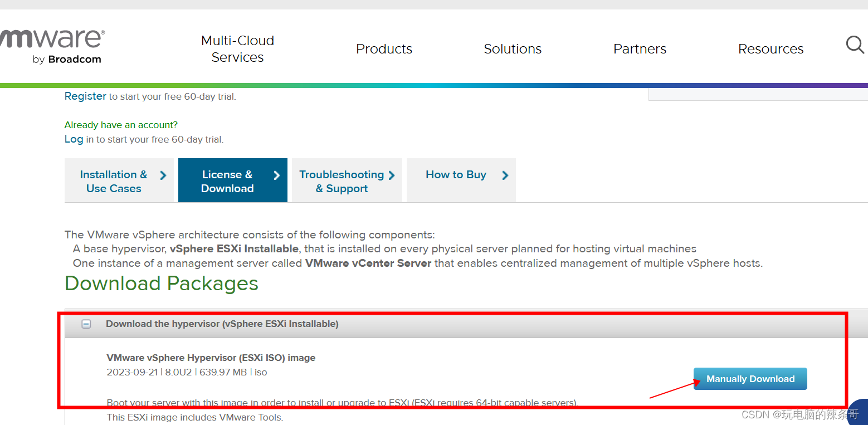Image resolution: width=868 pixels, height=425 pixels.
Task: Click the 2023-09-21 release date text
Action: pos(132,372)
